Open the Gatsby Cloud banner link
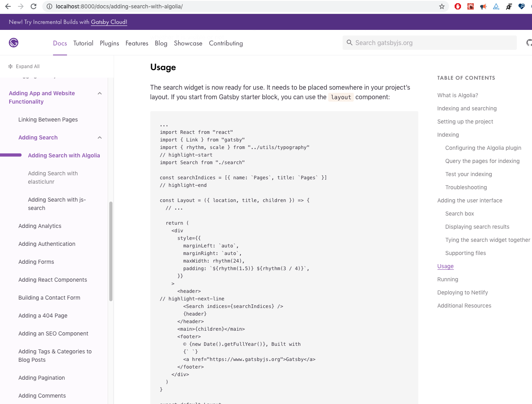Image resolution: width=532 pixels, height=404 pixels. (109, 22)
